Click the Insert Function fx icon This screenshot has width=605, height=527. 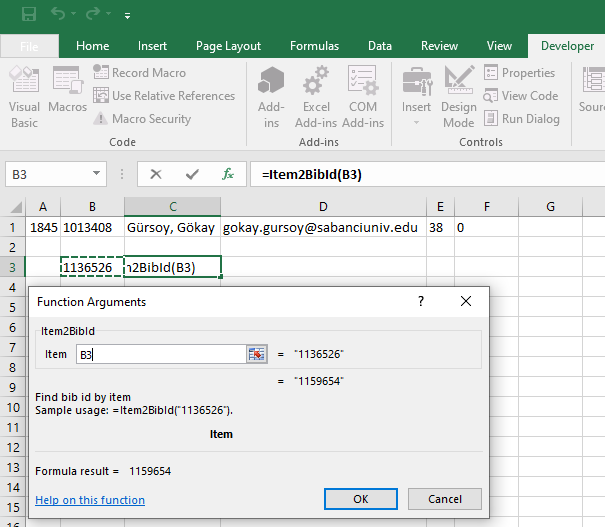pos(227,174)
